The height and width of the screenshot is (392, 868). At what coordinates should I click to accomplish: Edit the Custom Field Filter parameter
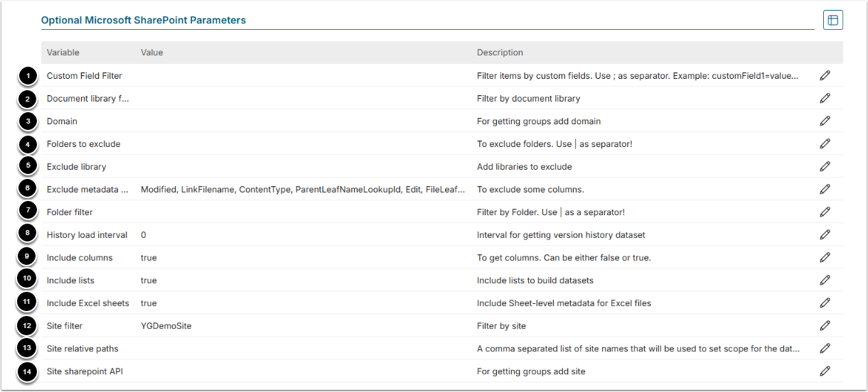825,75
